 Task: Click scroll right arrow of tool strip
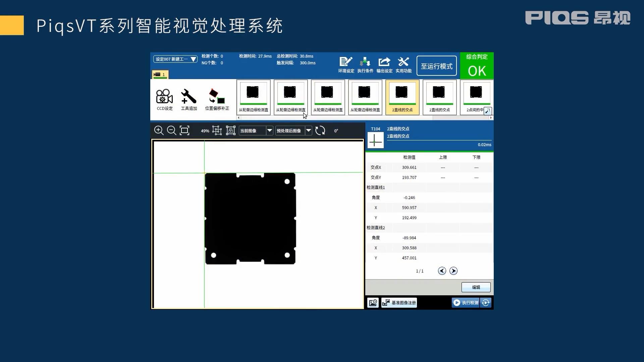[491, 118]
